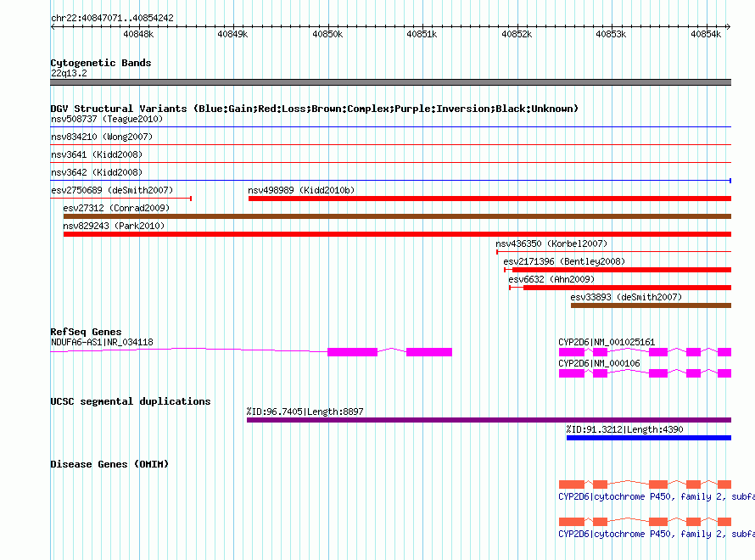Select esv6632 (Ahn2009) variant label
Screen dimensions: 755x560
point(551,279)
